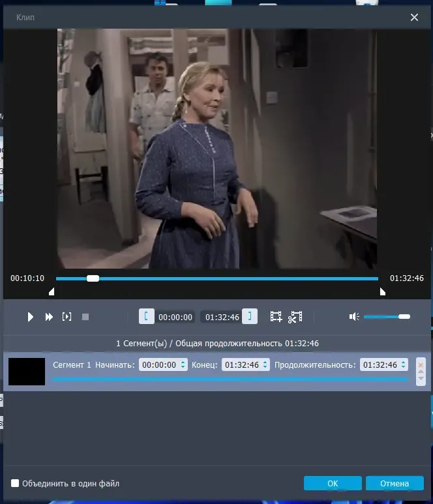Enable Объединить в один файл checkbox
Viewport: 433px width, 504px height.
point(15,483)
